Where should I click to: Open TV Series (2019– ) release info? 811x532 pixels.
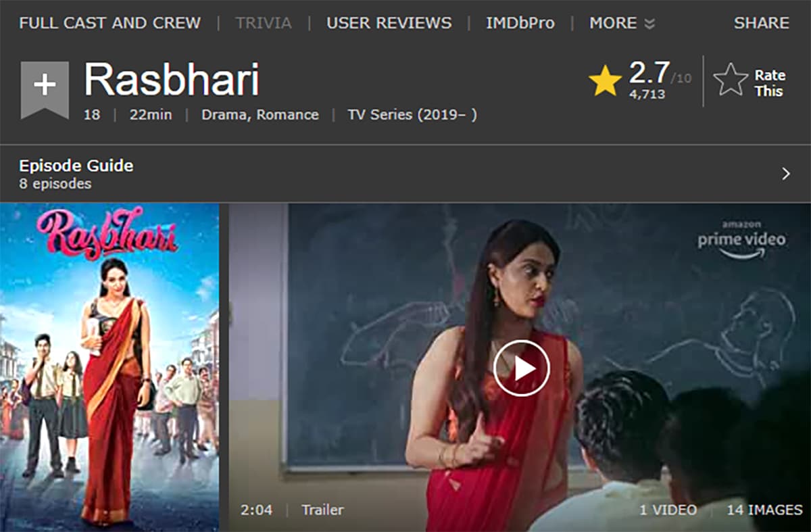(x=412, y=115)
